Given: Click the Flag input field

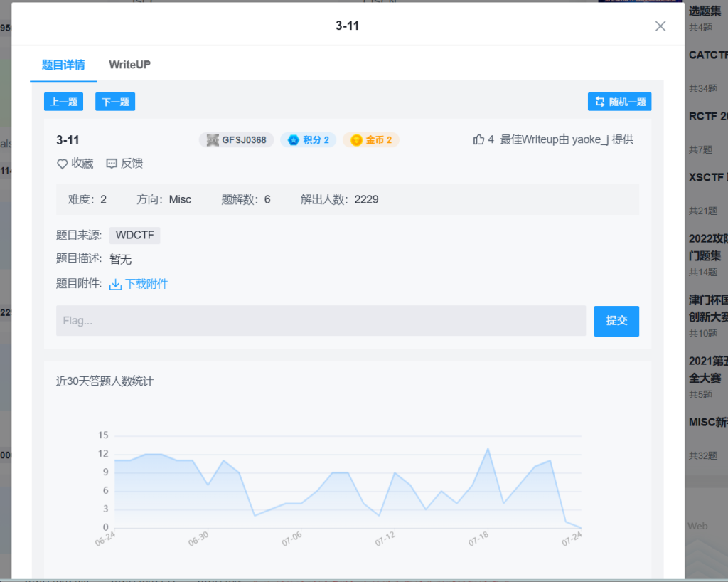Looking at the screenshot, I should click(321, 321).
